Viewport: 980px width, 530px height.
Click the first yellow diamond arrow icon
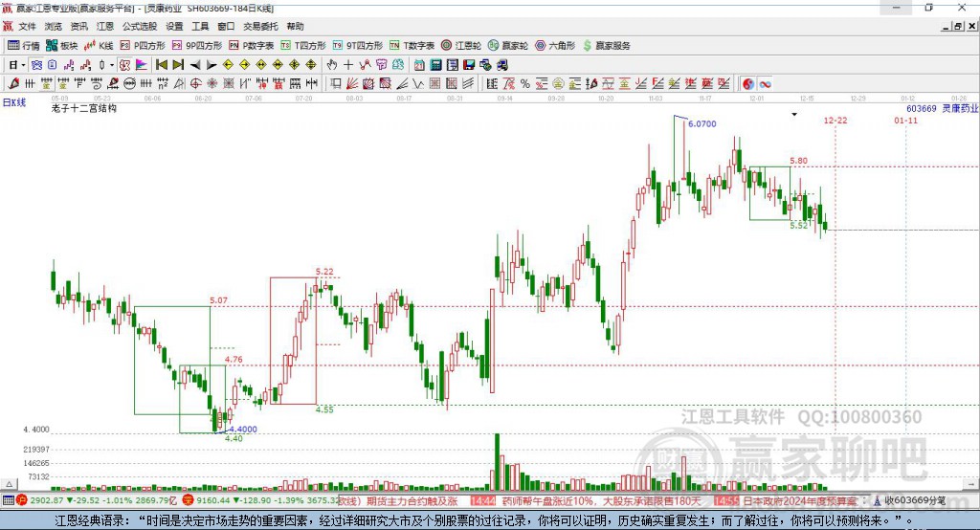[228, 64]
